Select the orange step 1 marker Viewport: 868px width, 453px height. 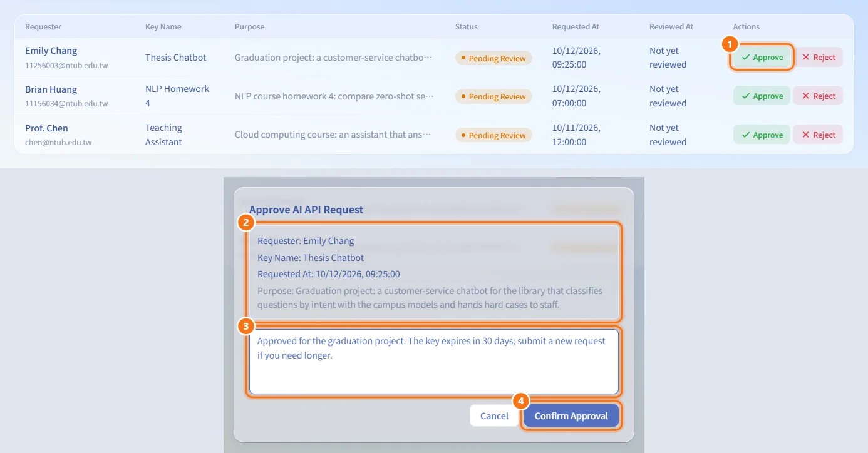(729, 44)
